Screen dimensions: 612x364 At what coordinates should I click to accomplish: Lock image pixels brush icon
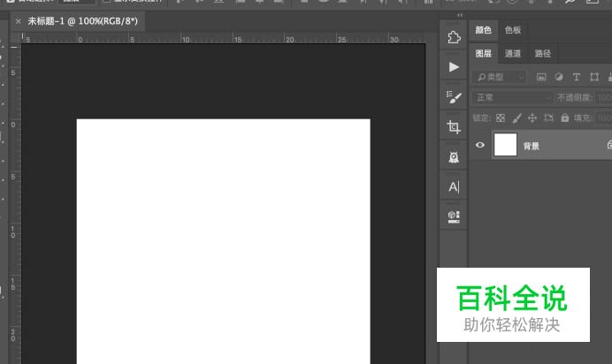516,118
